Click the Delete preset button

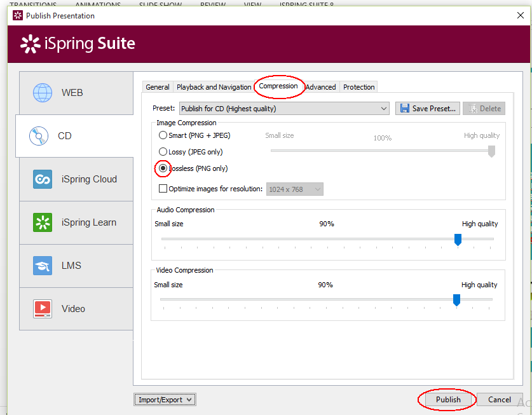coord(484,109)
